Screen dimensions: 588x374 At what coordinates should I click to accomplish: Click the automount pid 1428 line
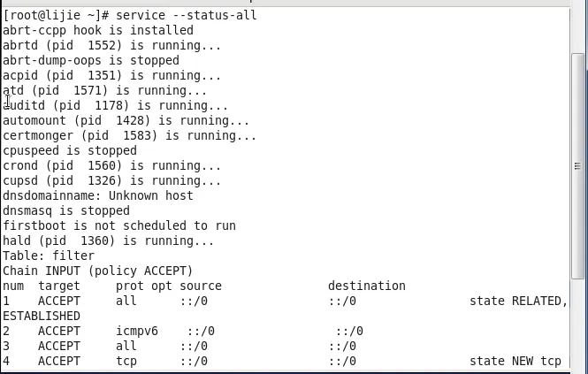click(x=126, y=120)
